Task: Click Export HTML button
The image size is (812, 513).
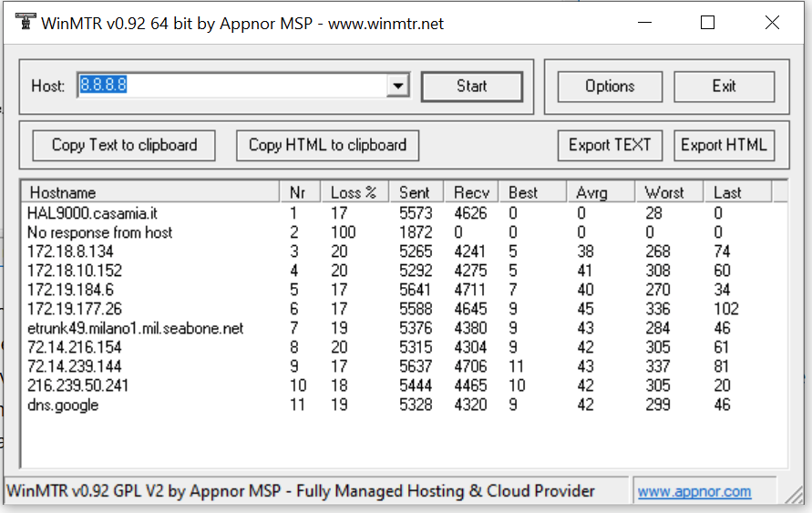Action: 724,145
